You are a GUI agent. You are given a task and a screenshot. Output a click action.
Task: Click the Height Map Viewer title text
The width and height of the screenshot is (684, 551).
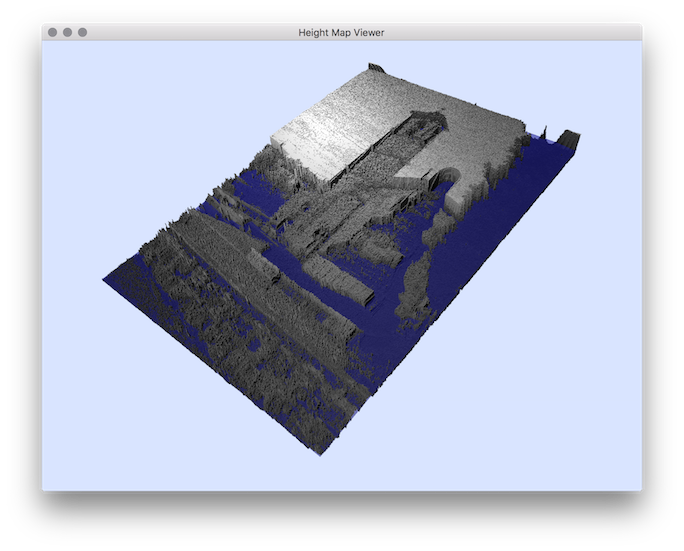pos(341,32)
